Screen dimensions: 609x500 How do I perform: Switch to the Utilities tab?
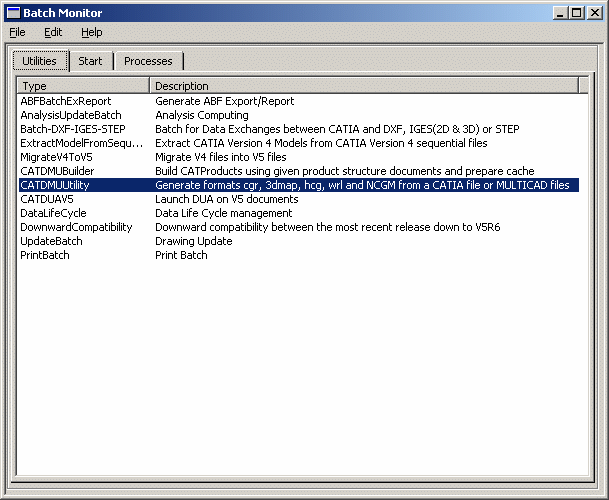40,61
